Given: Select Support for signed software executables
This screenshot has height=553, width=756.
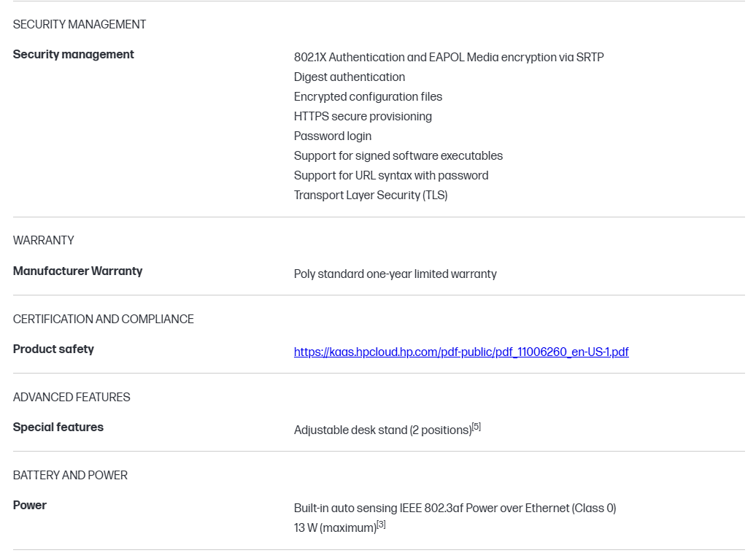Looking at the screenshot, I should tap(398, 155).
